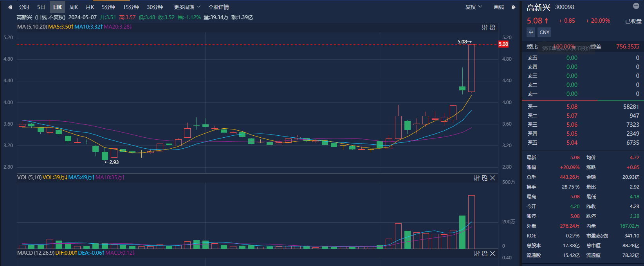This screenshot has height=266, width=644.
Task: Click the stock name 高新兴
Action: (x=538, y=7)
